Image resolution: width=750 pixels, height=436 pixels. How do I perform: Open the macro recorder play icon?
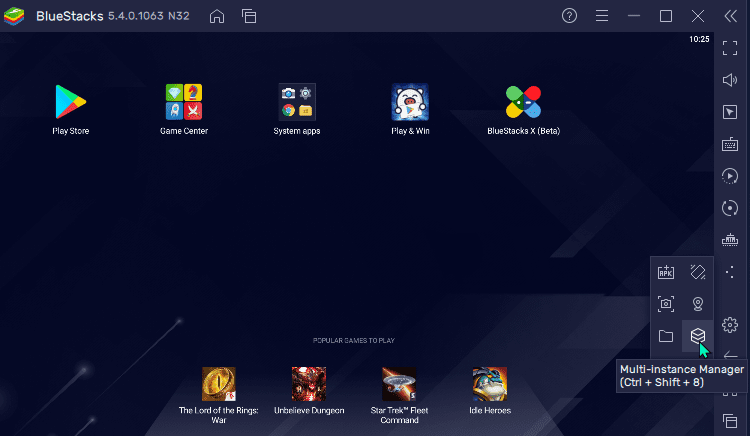tap(730, 176)
